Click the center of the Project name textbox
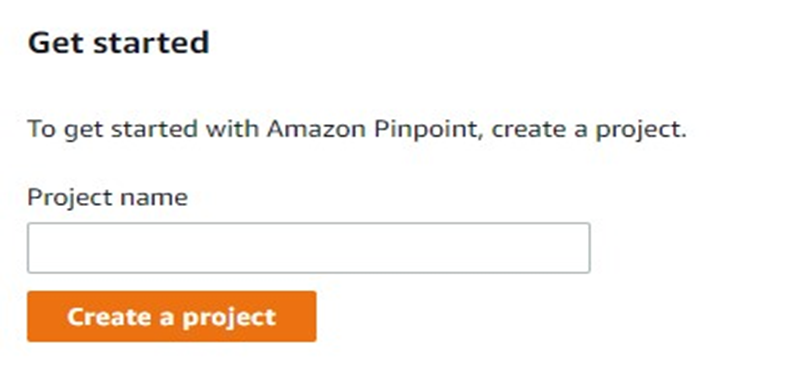Image resolution: width=803 pixels, height=366 pixels. pyautogui.click(x=308, y=248)
